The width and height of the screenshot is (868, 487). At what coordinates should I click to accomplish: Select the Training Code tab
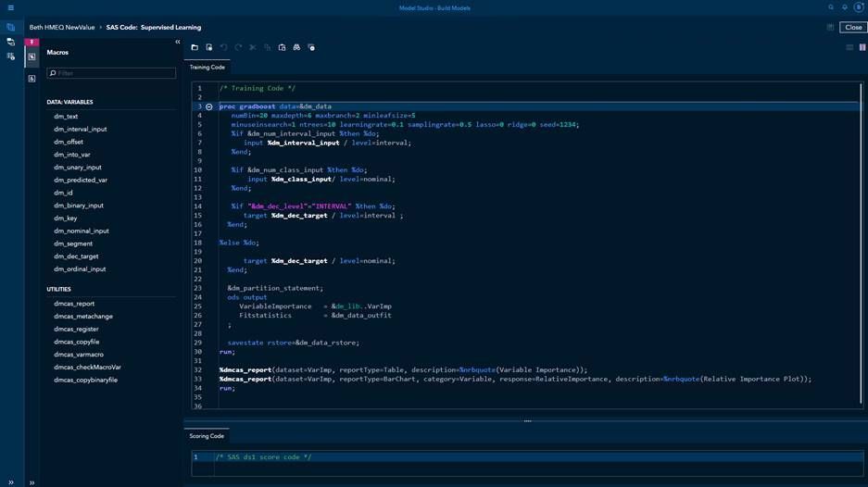207,68
